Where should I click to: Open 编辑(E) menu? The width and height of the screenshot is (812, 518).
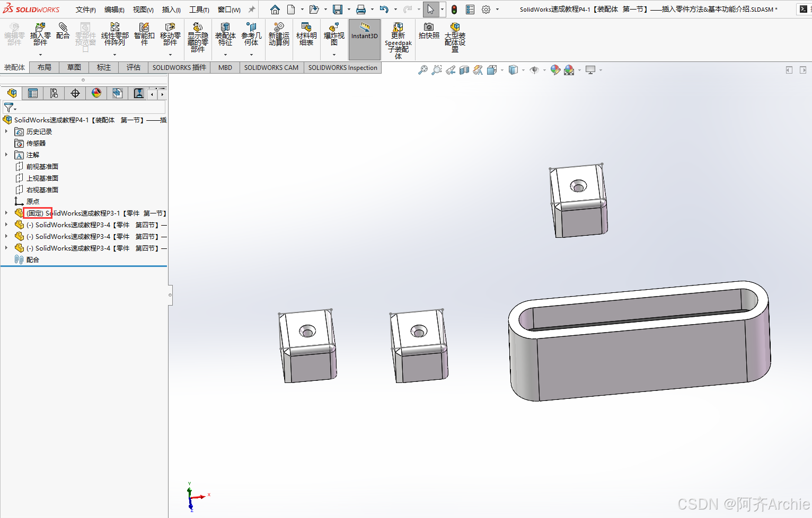click(114, 10)
